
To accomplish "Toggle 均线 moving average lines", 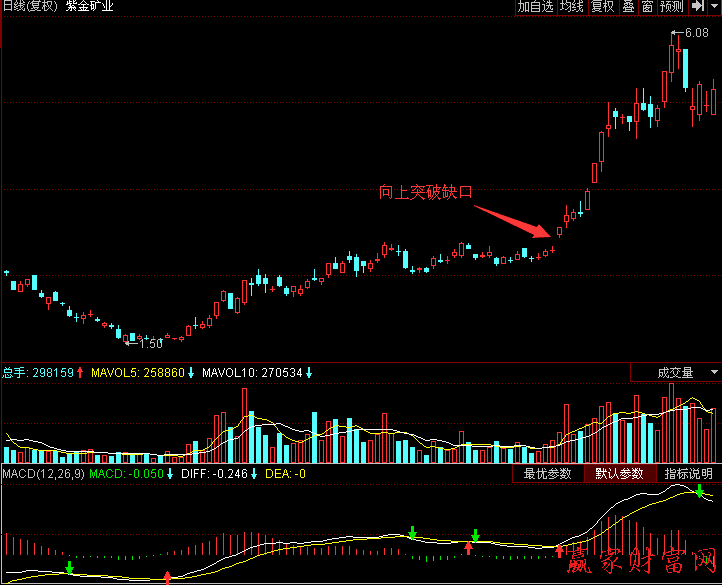I will tap(572, 7).
